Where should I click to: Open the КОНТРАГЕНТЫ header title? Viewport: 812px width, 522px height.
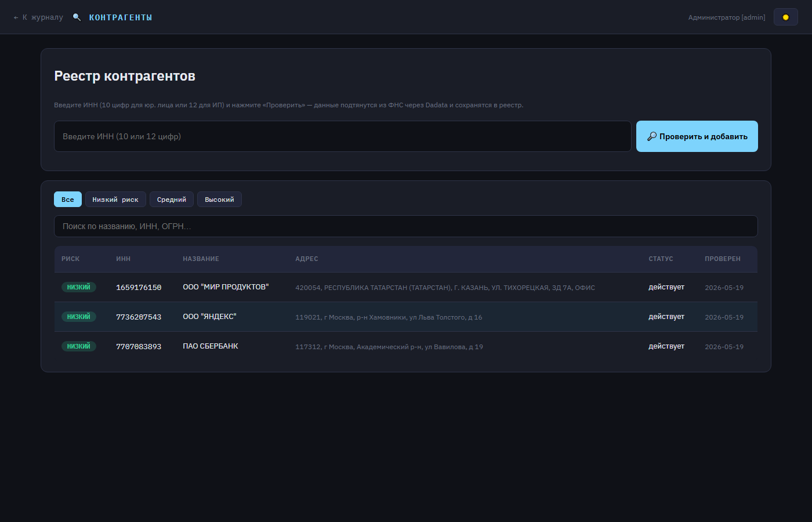(121, 17)
